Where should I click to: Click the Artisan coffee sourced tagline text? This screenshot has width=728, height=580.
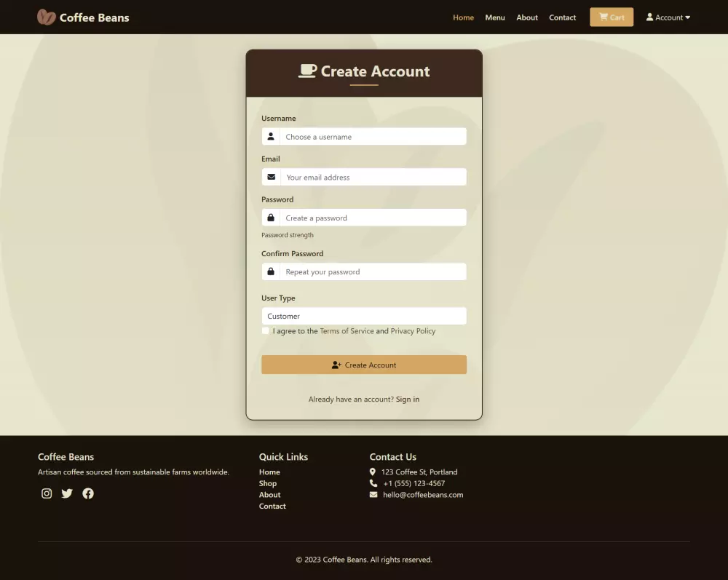(x=133, y=472)
